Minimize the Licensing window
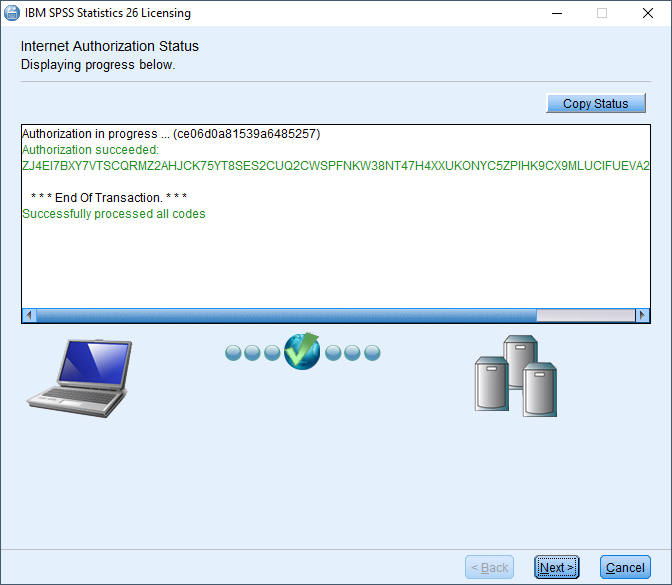Viewport: 672px width, 585px height. (x=557, y=13)
